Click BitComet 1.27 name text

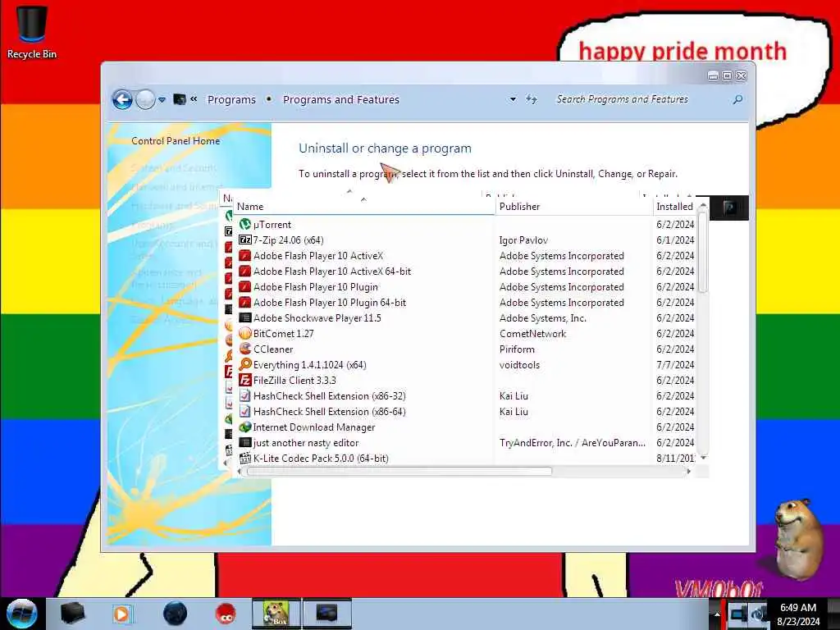(283, 333)
